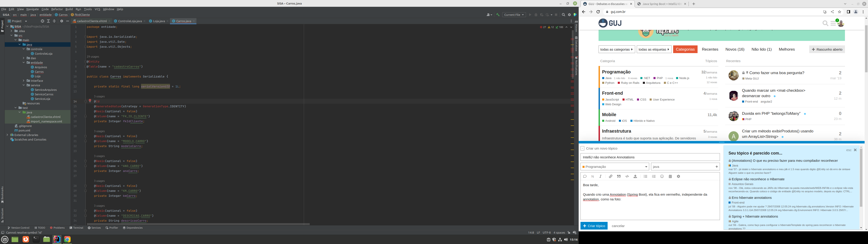Bookmark this page with Chrome star icon

839,12
